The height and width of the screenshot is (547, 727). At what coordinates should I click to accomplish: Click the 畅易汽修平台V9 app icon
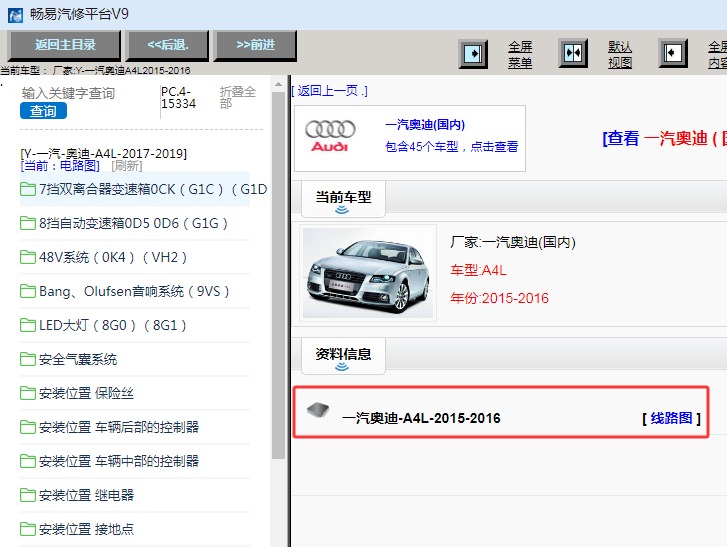(x=15, y=15)
